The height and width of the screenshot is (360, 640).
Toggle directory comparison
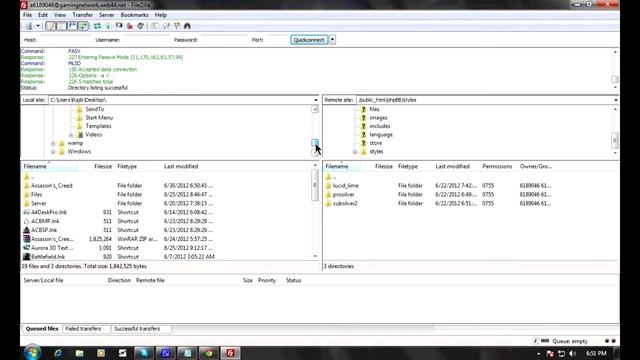coord(166,26)
